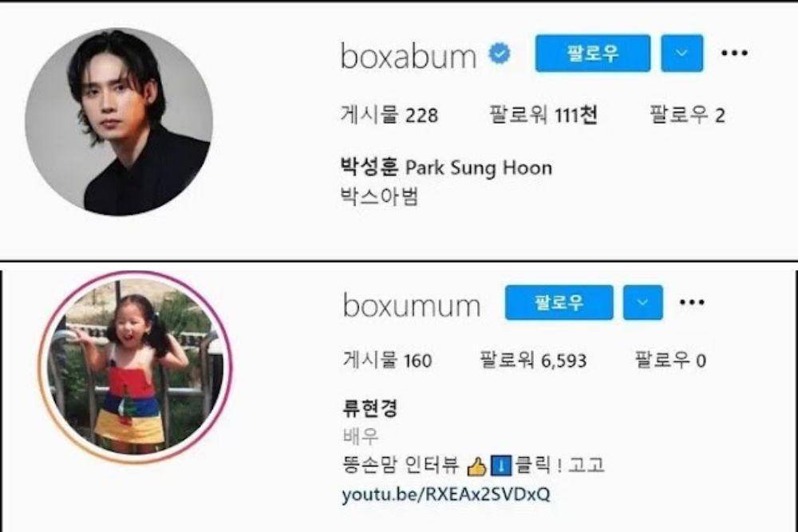Image resolution: width=798 pixels, height=532 pixels.
Task: Click the boxabum username heading
Action: click(408, 56)
